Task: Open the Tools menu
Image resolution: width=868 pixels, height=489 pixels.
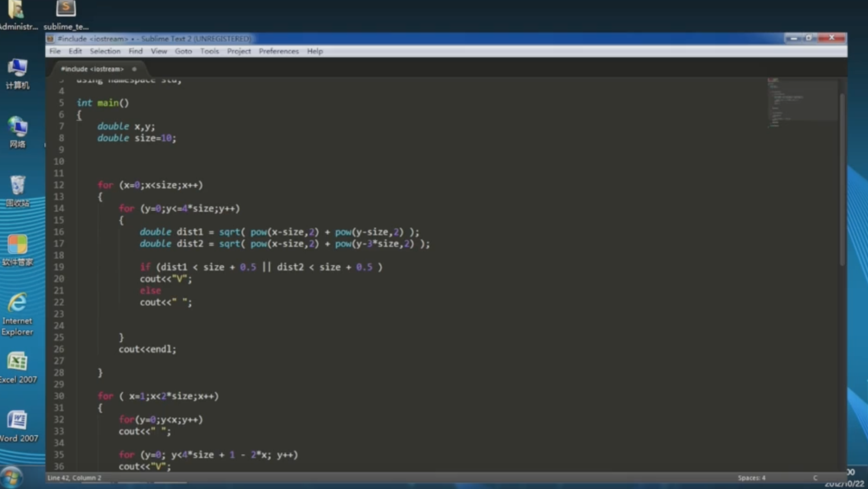Action: pos(209,51)
